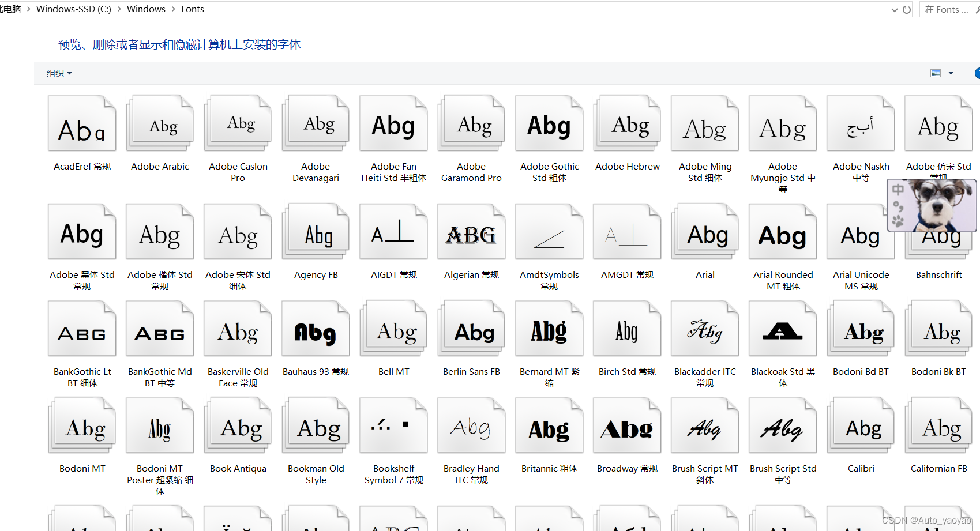This screenshot has height=531, width=980.
Task: Select Adobe Fan Heiti Std font
Action: click(393, 124)
